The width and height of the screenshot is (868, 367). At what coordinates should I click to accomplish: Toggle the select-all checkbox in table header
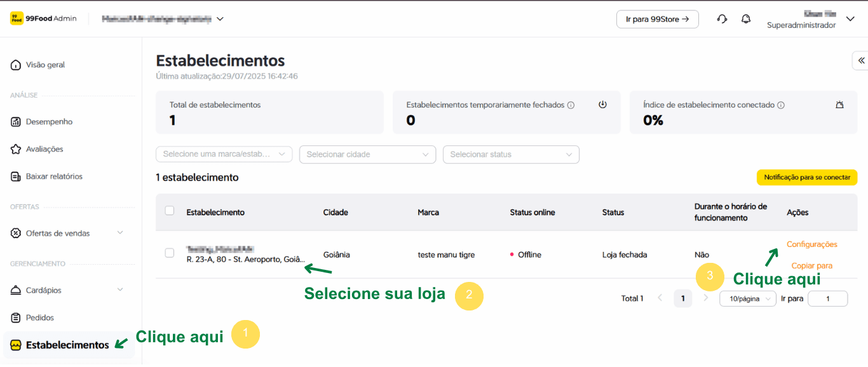click(x=170, y=211)
